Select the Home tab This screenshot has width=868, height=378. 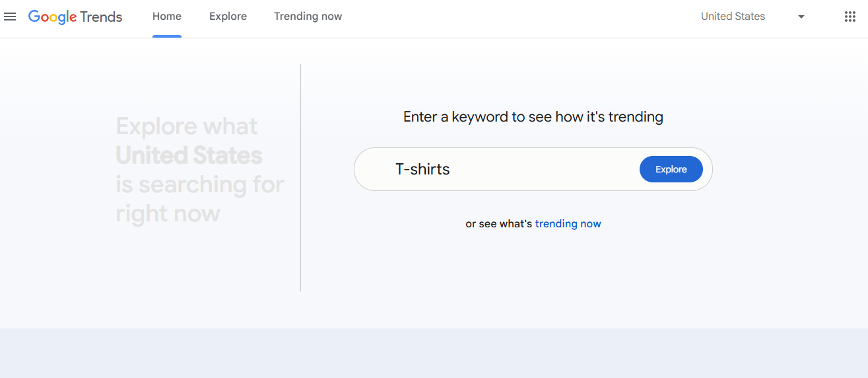(x=167, y=17)
